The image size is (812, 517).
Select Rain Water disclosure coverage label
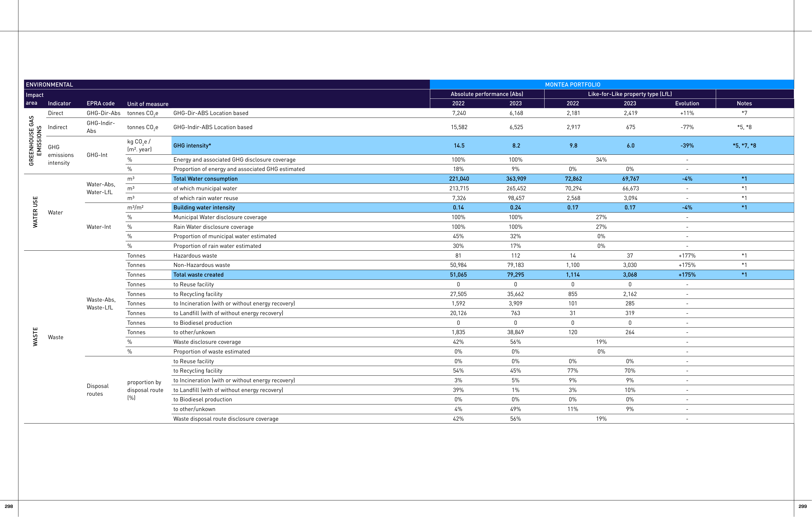point(213,227)
